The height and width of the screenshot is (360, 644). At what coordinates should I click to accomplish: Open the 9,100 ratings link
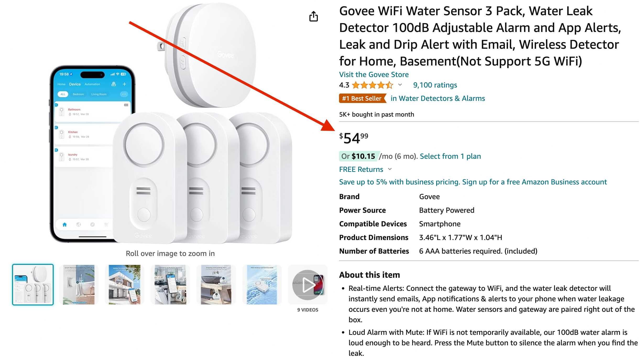435,85
